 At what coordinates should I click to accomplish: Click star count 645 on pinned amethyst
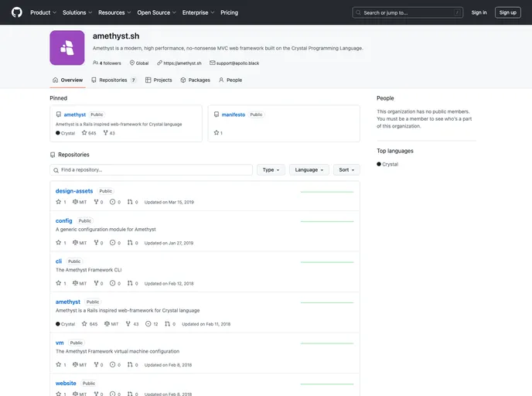[x=89, y=133]
